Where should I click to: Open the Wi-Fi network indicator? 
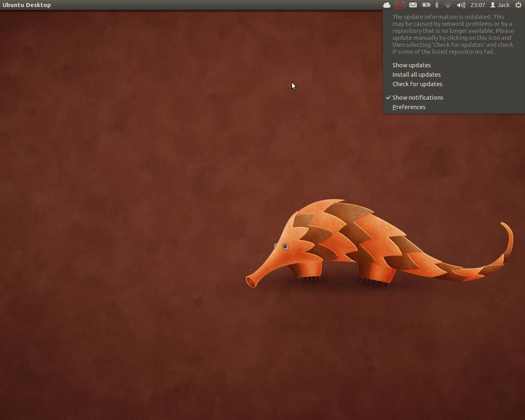coord(448,5)
